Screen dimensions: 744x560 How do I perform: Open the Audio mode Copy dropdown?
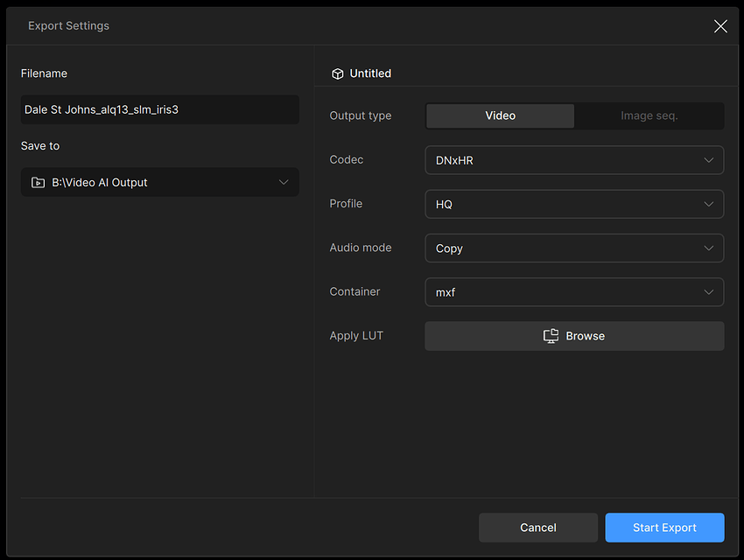tap(574, 248)
